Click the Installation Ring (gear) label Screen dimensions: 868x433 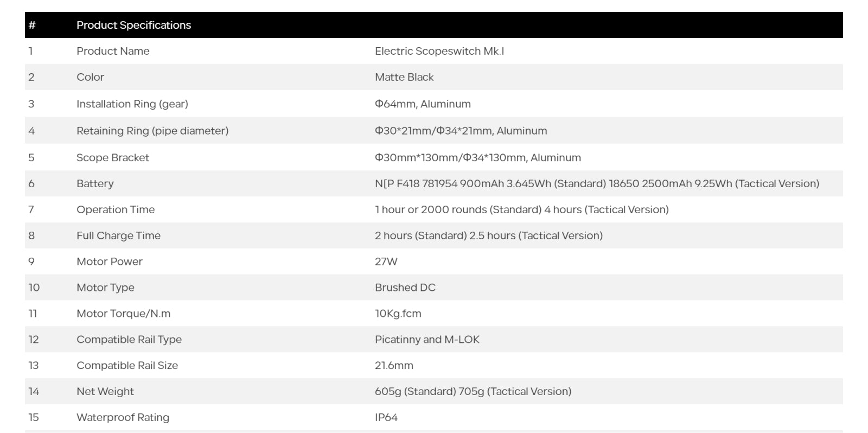click(132, 104)
